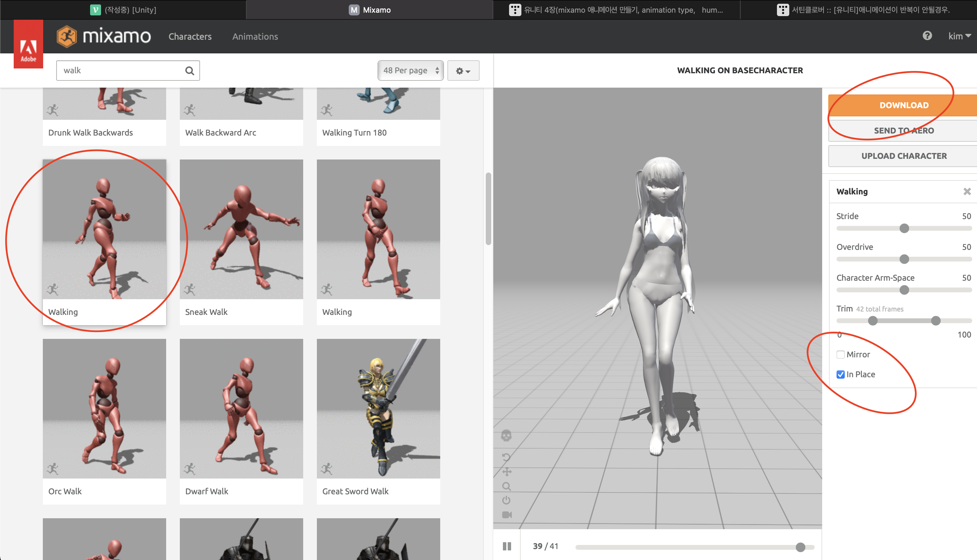Click the camera follow video icon

pos(507,514)
